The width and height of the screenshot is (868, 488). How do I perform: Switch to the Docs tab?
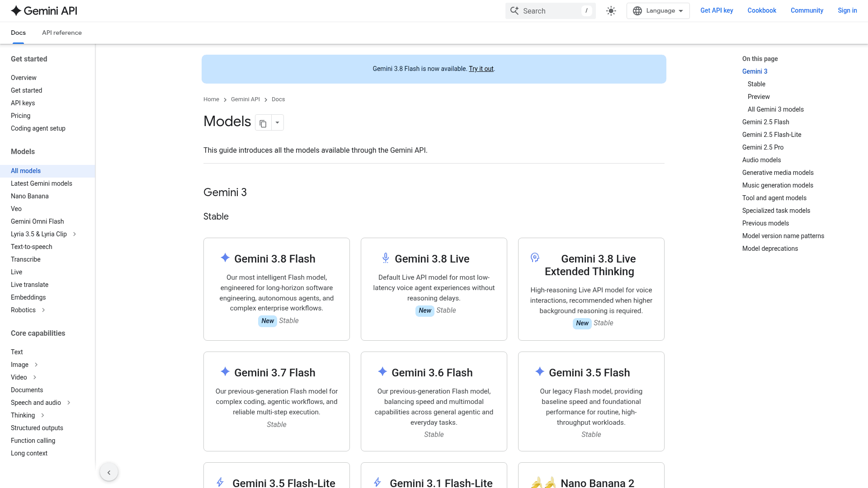[18, 33]
